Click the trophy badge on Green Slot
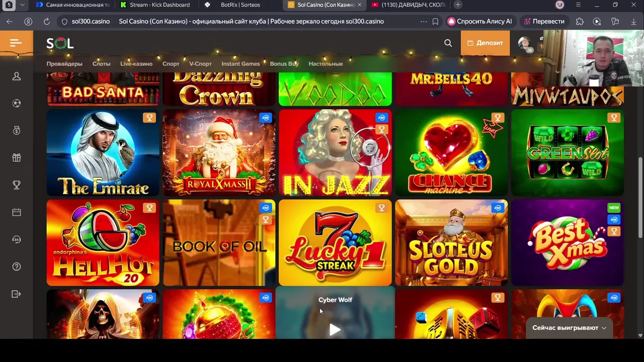The height and width of the screenshot is (362, 644). pyautogui.click(x=614, y=118)
